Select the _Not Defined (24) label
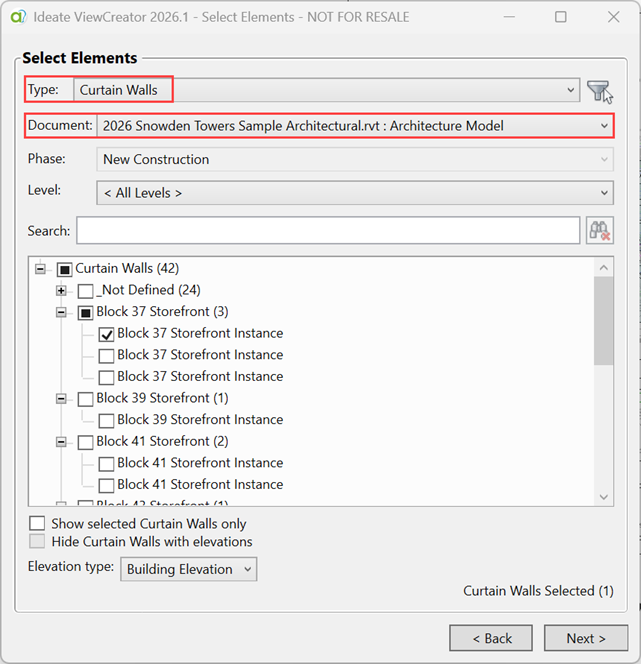Image resolution: width=641 pixels, height=664 pixels. click(149, 290)
